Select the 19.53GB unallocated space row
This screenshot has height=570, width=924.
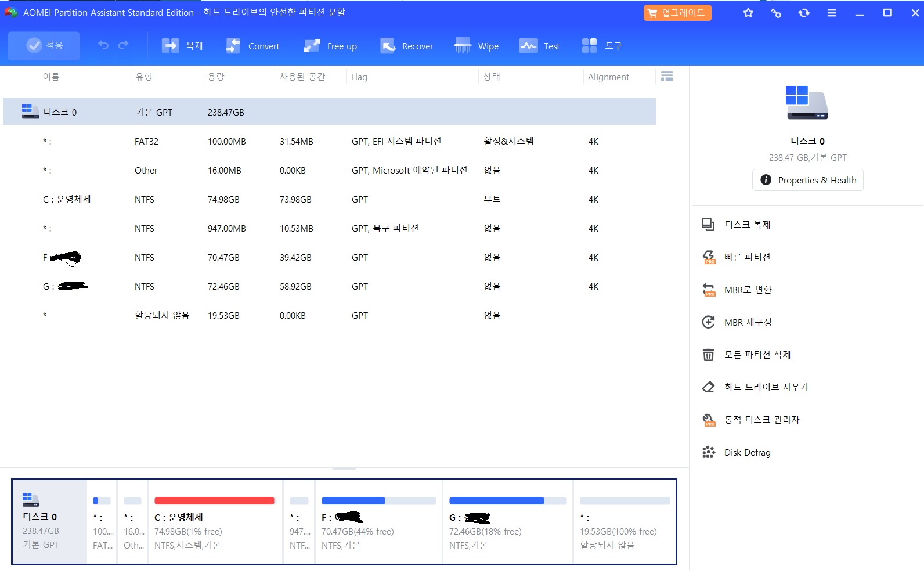click(x=329, y=315)
